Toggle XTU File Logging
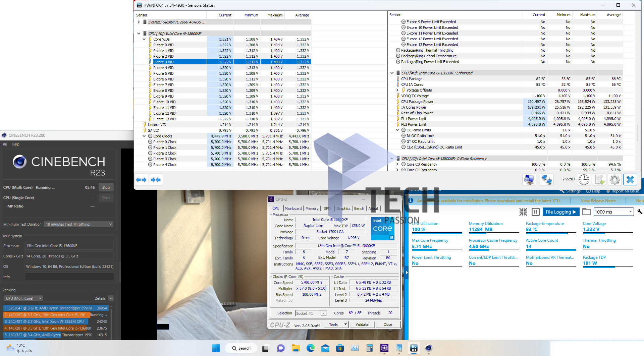The width and height of the screenshot is (644, 356). coord(560,212)
